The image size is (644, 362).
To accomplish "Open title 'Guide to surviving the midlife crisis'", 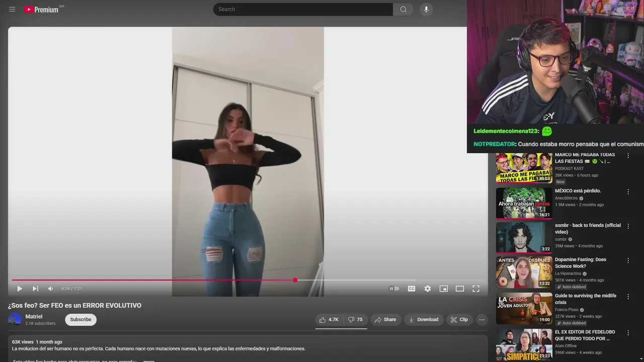I will point(586,299).
